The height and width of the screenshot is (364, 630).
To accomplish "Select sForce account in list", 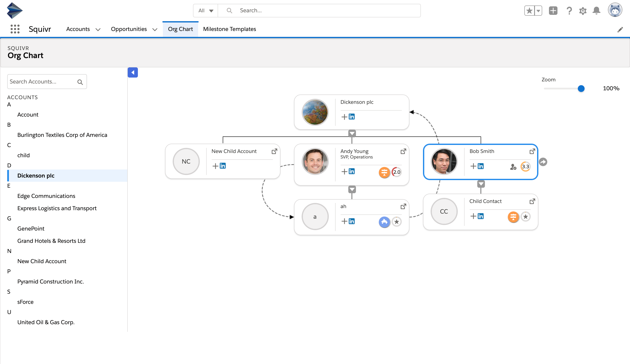I will [x=25, y=302].
